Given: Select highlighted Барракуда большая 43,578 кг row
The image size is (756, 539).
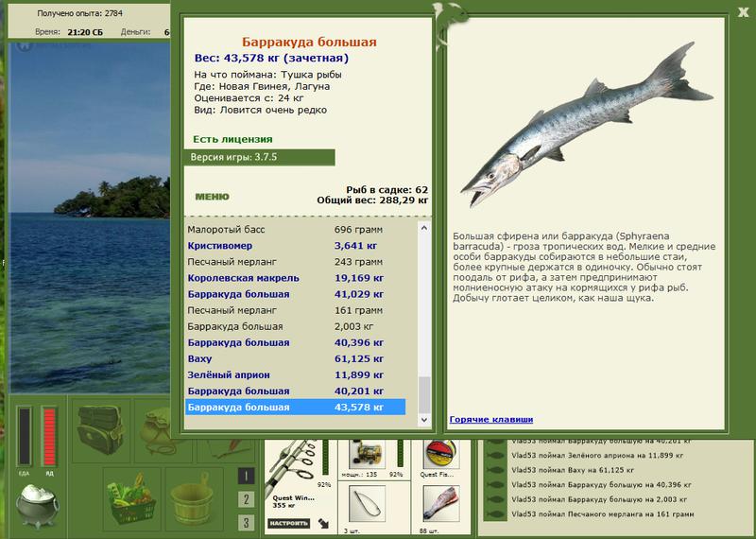Looking at the screenshot, I should (x=296, y=408).
